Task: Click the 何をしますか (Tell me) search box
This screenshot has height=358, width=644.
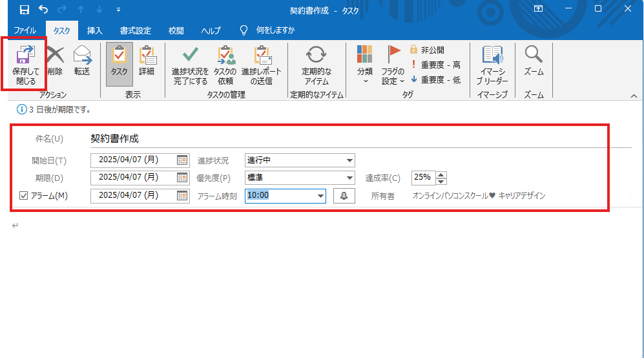Action: [x=275, y=30]
